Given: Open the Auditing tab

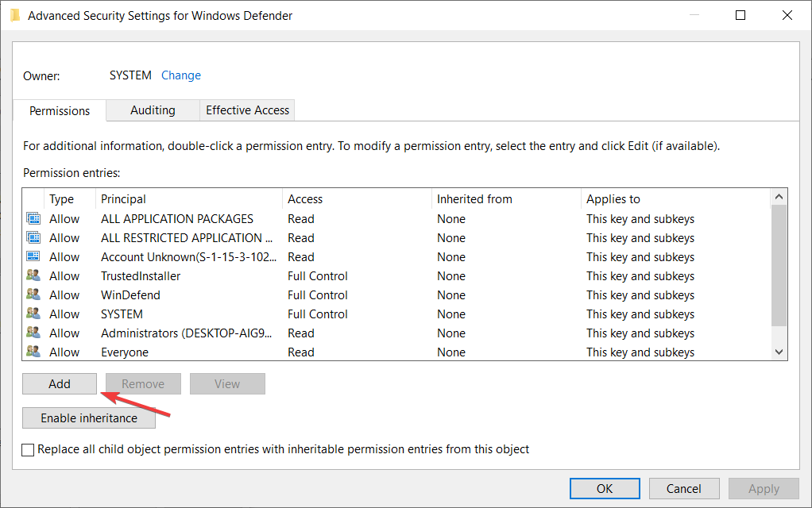Looking at the screenshot, I should (153, 110).
